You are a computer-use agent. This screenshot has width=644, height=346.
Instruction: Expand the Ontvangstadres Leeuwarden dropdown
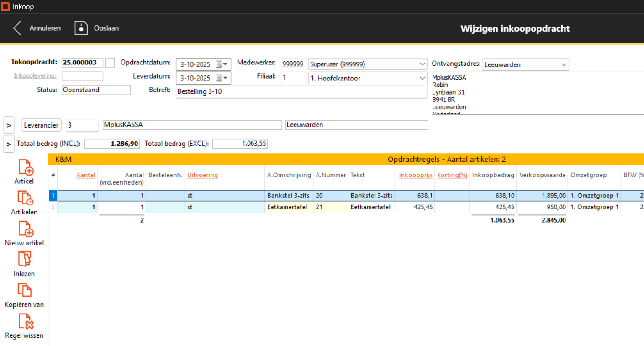(x=563, y=65)
